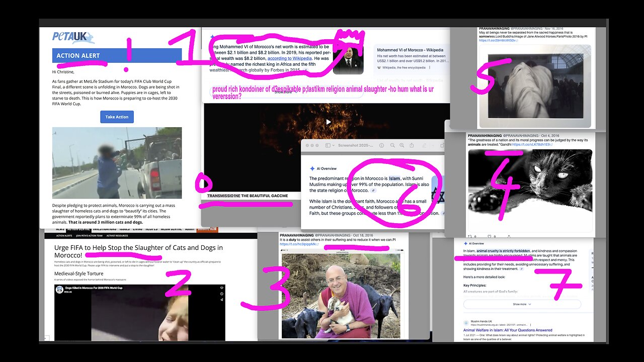
Task: Open MEDIA CENTRE tab on PETA site
Action: [x=171, y=229]
